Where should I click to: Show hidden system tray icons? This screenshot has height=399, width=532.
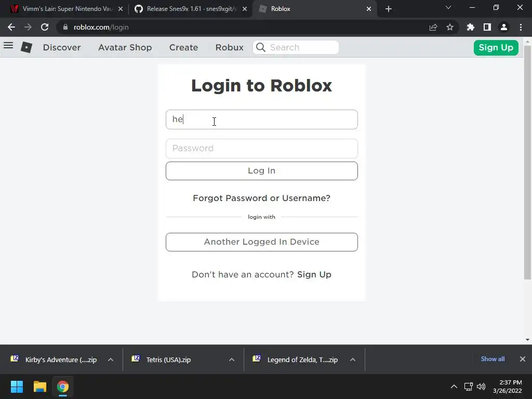[x=454, y=387]
